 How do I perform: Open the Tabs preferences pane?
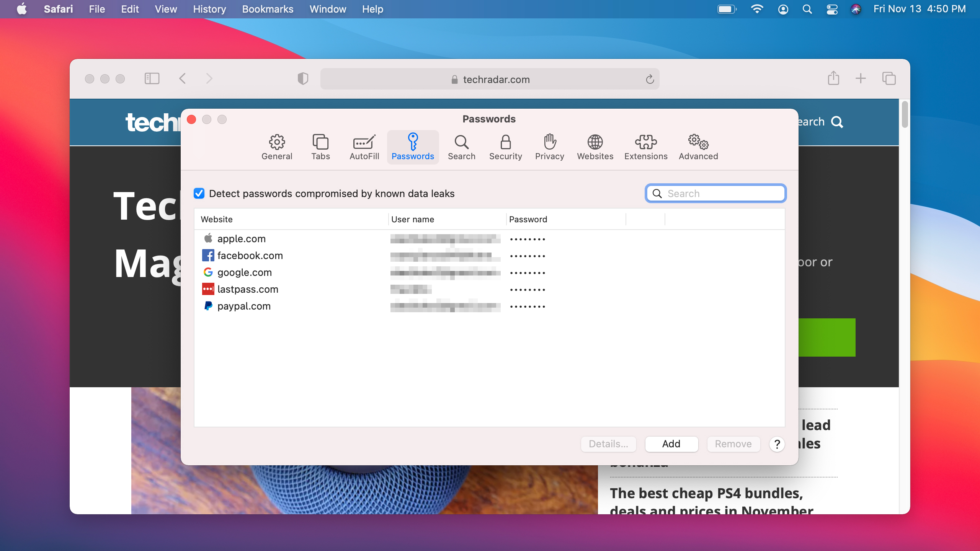coord(320,147)
